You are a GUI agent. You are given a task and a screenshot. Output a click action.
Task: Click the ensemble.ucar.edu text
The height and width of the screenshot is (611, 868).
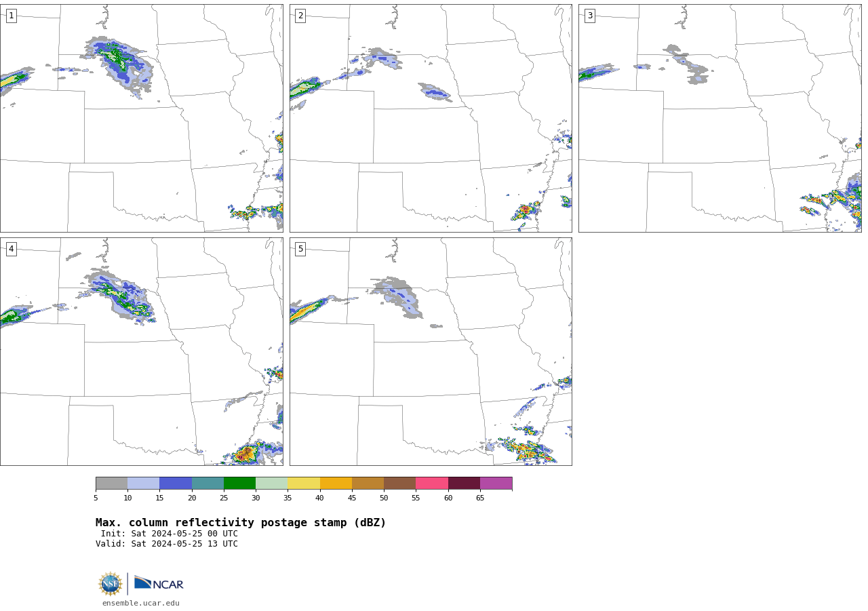click(141, 603)
